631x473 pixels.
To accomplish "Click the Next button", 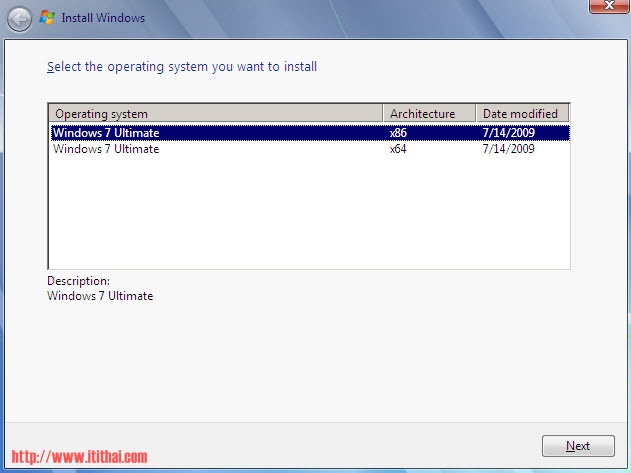I will coord(578,446).
